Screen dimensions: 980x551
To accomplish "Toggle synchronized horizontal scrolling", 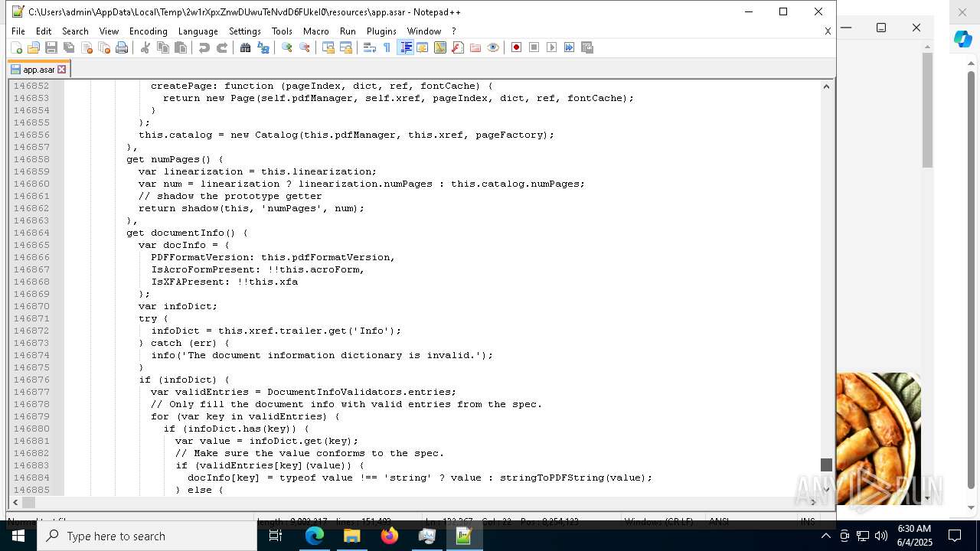I will click(x=346, y=47).
